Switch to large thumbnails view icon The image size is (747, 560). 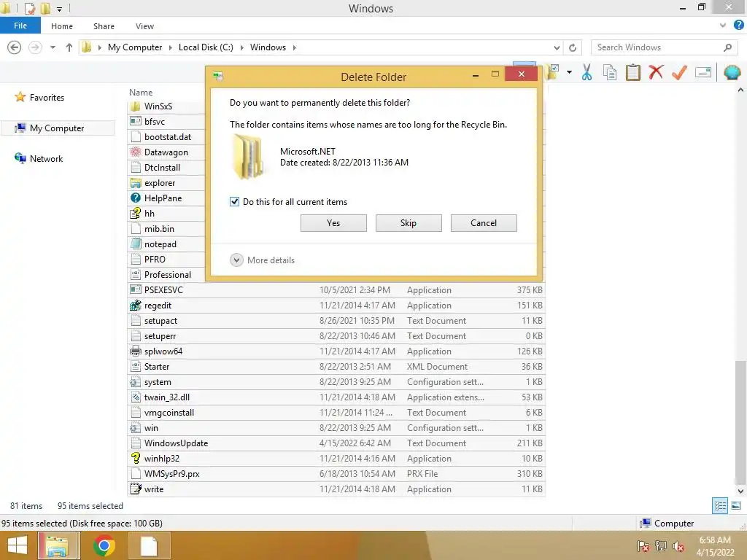736,506
